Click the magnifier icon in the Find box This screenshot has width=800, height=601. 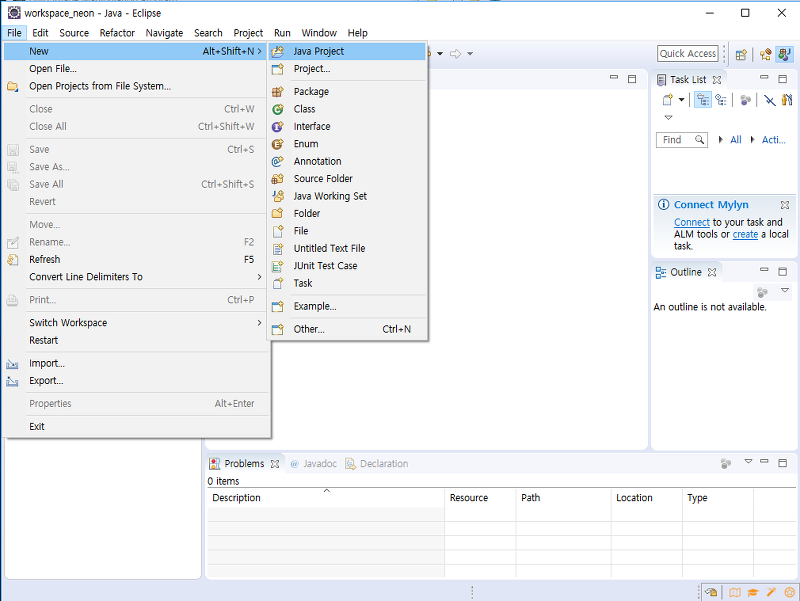(x=699, y=139)
